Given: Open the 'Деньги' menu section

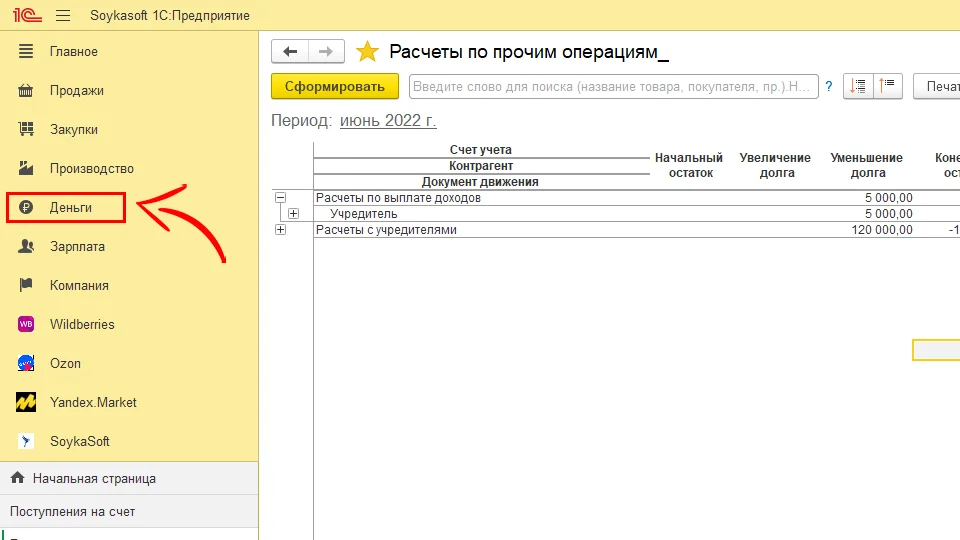Looking at the screenshot, I should coord(70,207).
